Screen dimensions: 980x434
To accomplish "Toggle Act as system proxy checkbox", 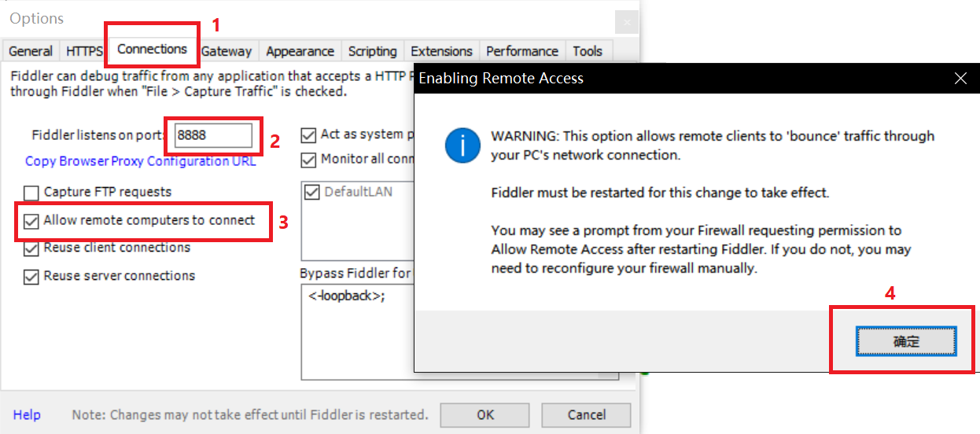I will coord(308,135).
